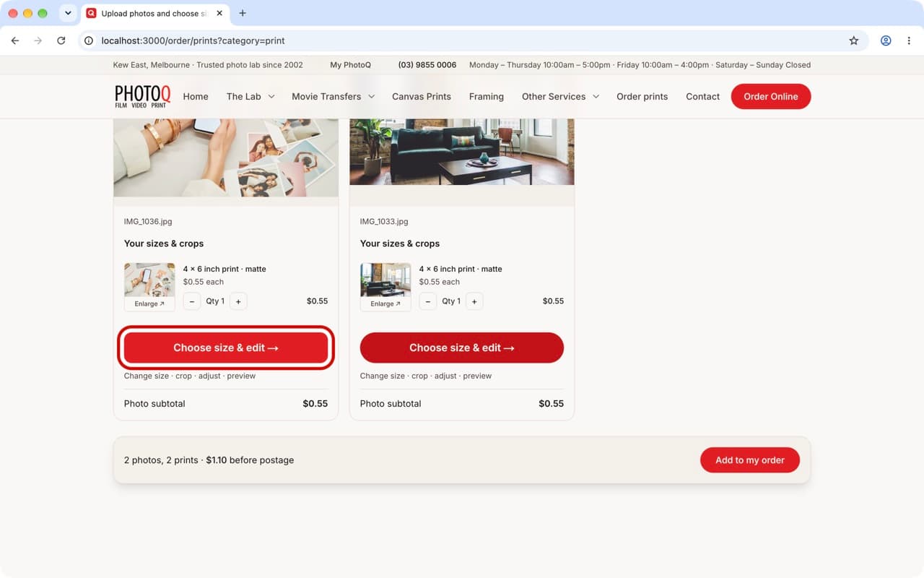The image size is (924, 578).
Task: Enlarge the IMG_1033.jpg thumbnail
Action: (x=385, y=304)
